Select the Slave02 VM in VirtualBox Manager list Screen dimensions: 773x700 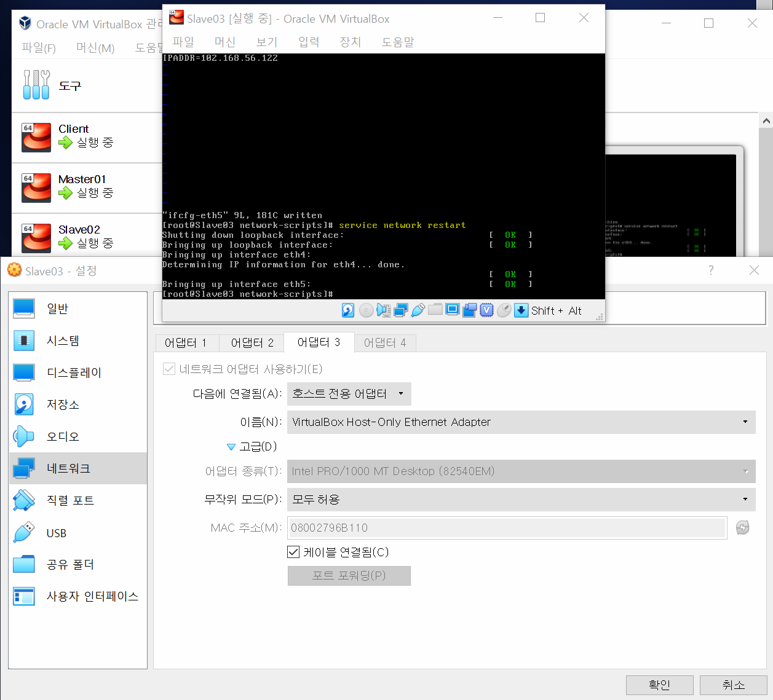click(87, 238)
